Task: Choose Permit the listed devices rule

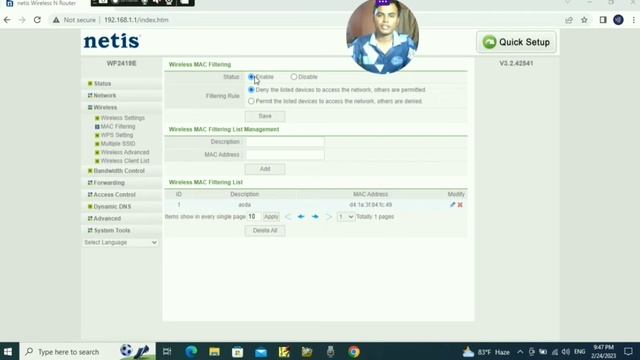Action: pyautogui.click(x=251, y=101)
